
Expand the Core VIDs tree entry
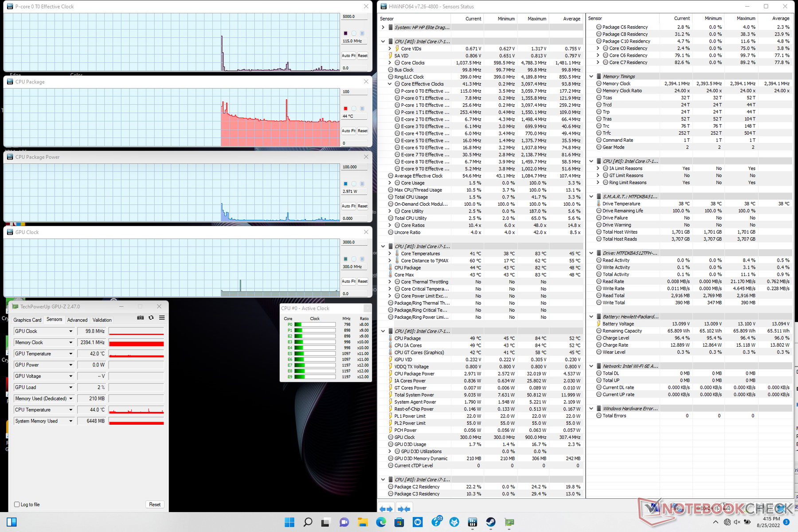[390, 49]
